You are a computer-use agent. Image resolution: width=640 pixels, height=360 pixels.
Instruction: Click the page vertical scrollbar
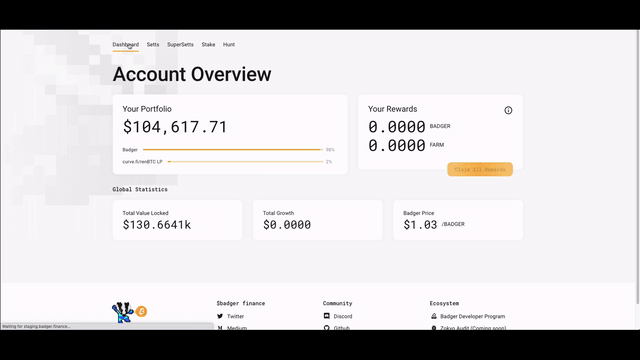click(638, 167)
